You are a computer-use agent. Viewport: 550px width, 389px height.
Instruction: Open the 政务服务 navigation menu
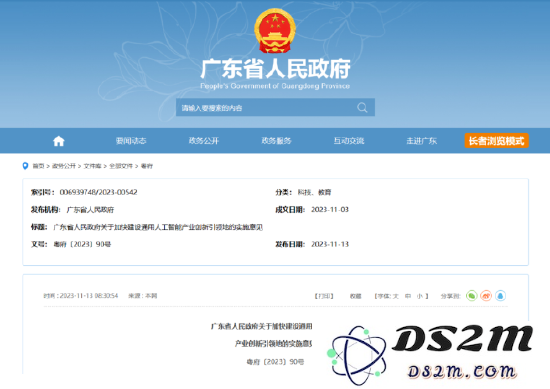pyautogui.click(x=276, y=141)
